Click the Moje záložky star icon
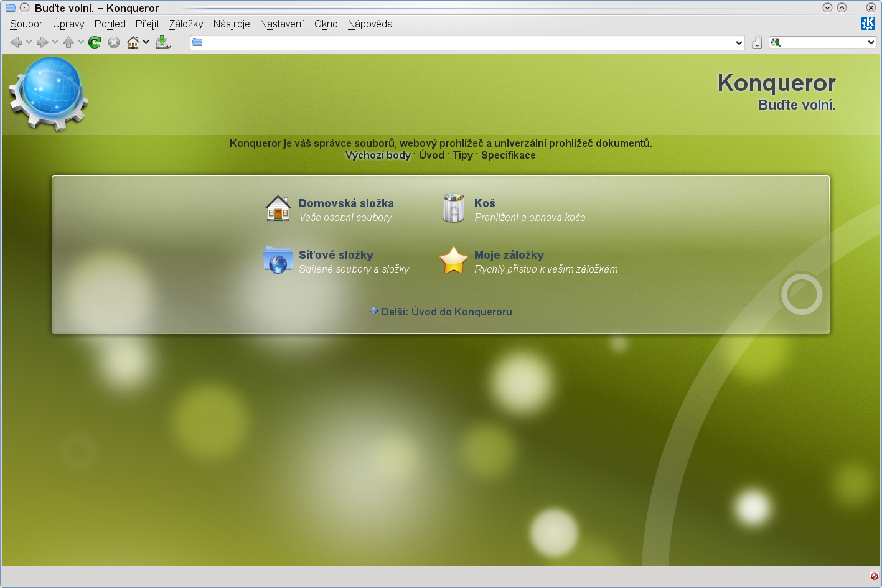 (454, 260)
